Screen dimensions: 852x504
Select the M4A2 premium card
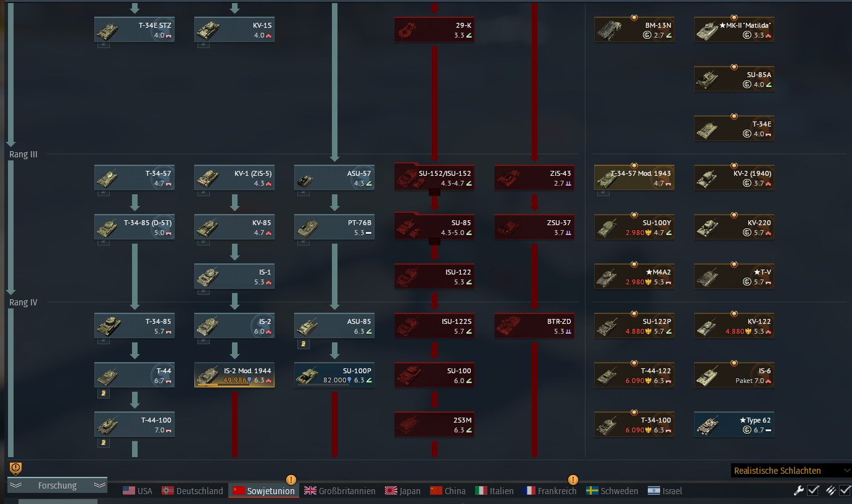point(634,276)
